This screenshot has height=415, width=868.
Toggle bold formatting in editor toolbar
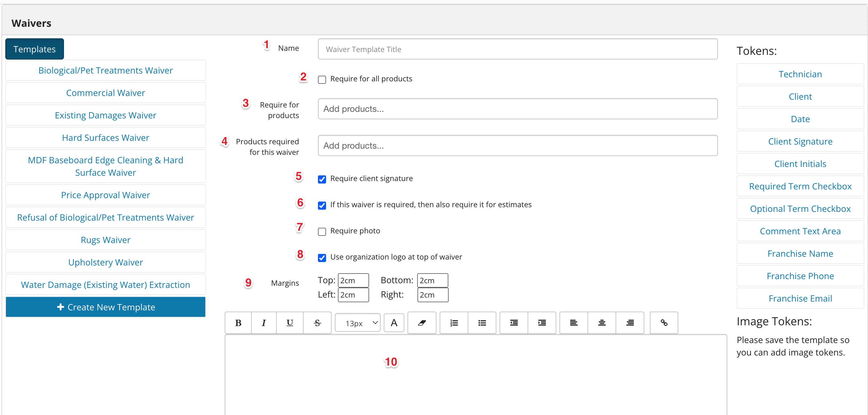pos(238,323)
